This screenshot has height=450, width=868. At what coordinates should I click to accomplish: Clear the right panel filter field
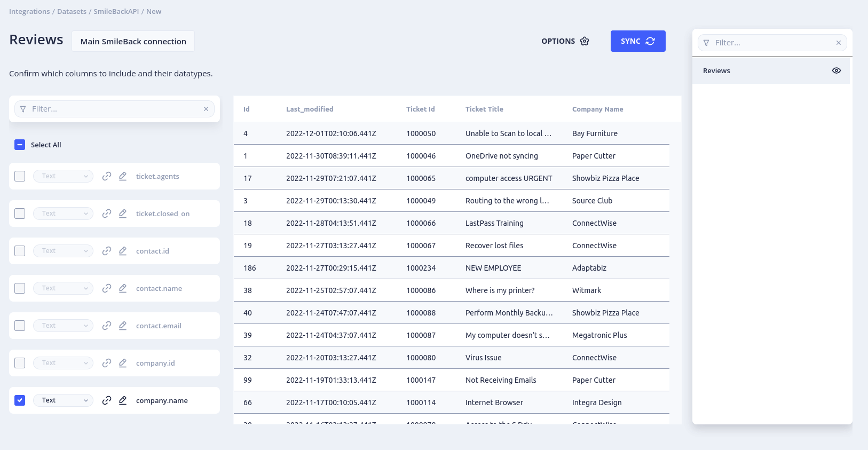[x=838, y=43]
